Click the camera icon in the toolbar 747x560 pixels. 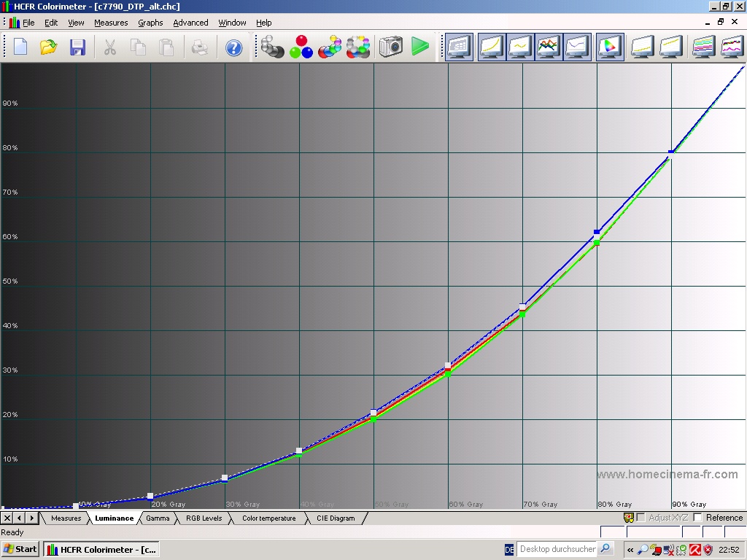pos(391,47)
